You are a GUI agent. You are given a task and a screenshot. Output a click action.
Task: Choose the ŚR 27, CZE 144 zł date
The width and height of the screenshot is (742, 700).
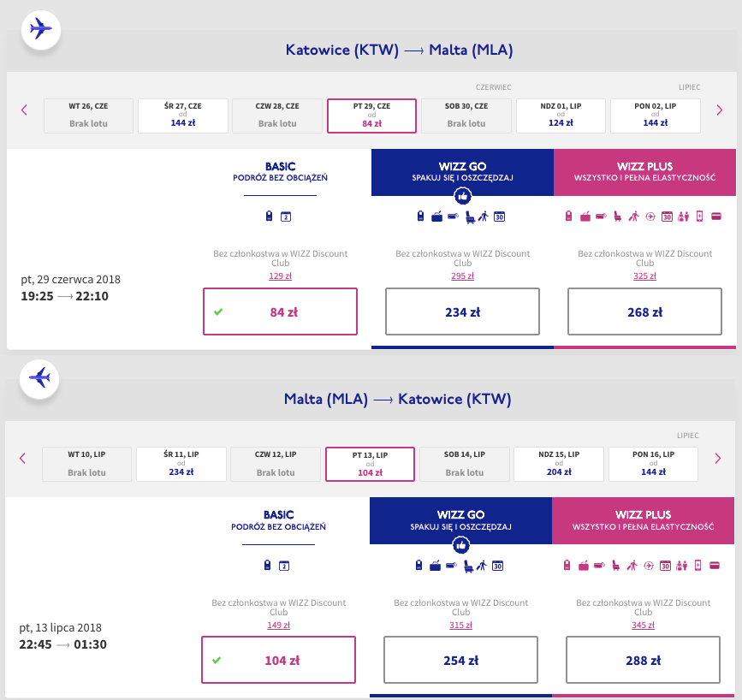tap(182, 116)
